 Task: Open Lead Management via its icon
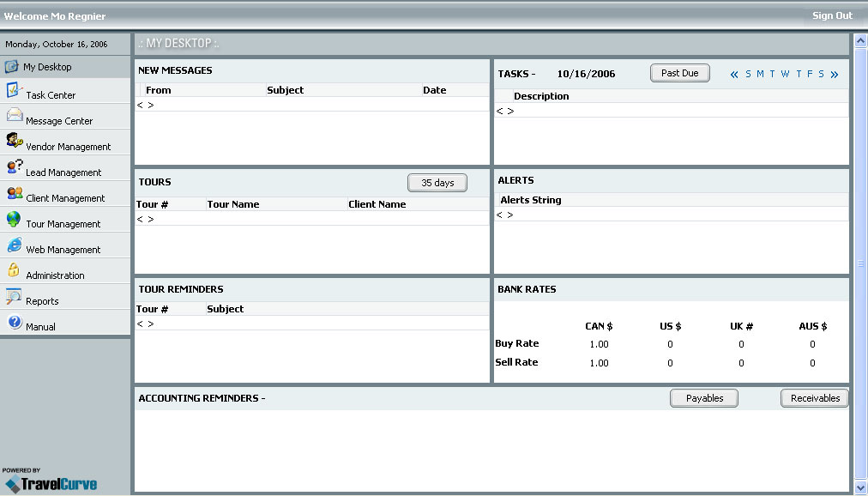point(14,167)
